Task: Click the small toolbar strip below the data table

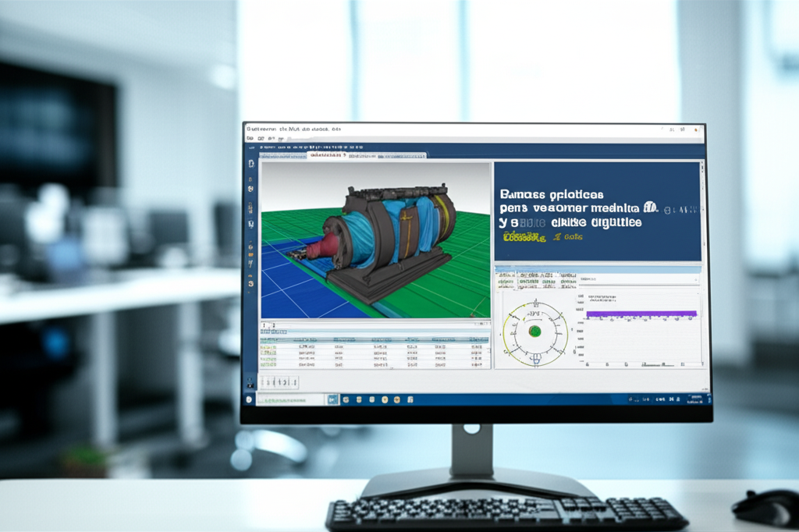Action: click(279, 381)
